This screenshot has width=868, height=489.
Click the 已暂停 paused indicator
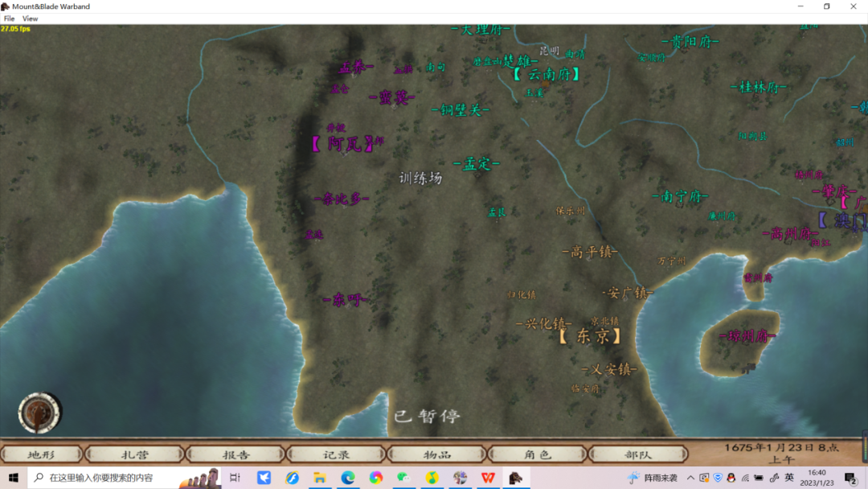point(427,416)
